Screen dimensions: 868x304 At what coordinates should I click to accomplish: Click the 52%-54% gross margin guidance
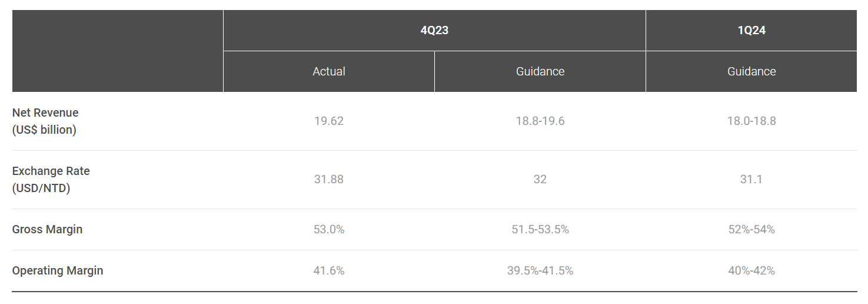751,229
